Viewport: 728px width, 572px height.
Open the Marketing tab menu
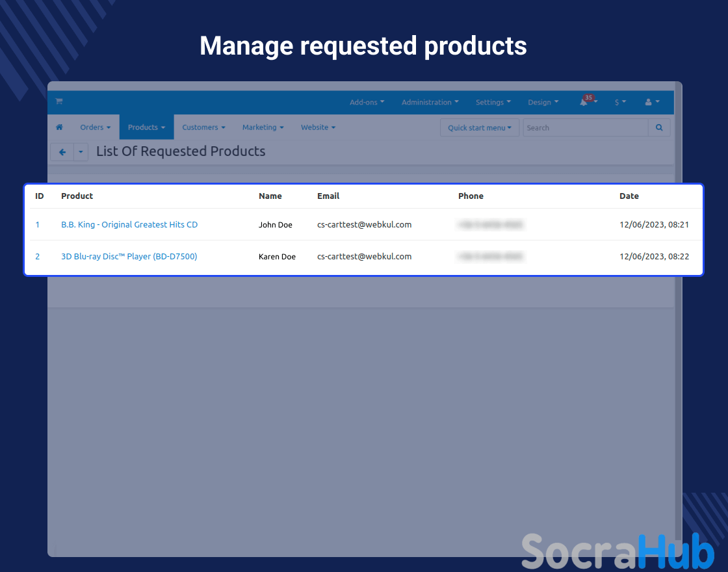[x=263, y=127]
